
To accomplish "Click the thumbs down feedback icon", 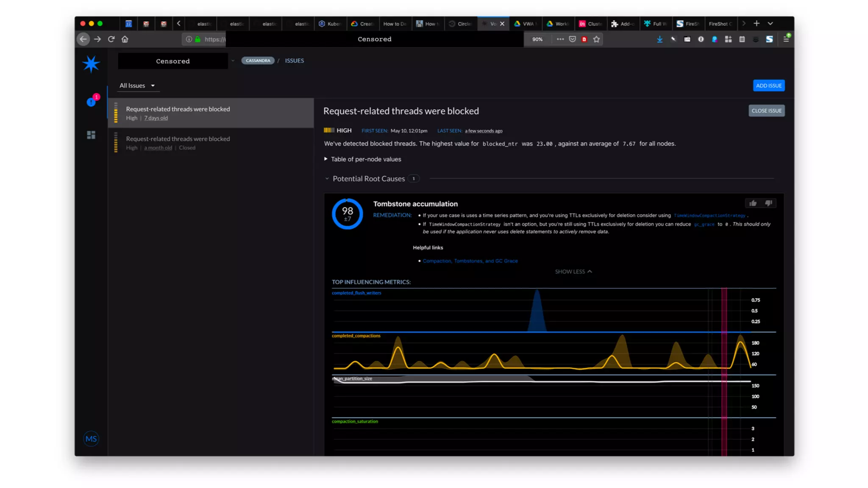I will 768,203.
